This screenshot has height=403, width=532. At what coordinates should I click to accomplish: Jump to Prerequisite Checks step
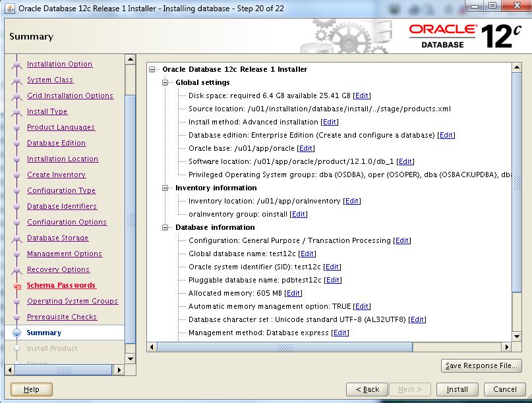pyautogui.click(x=62, y=317)
